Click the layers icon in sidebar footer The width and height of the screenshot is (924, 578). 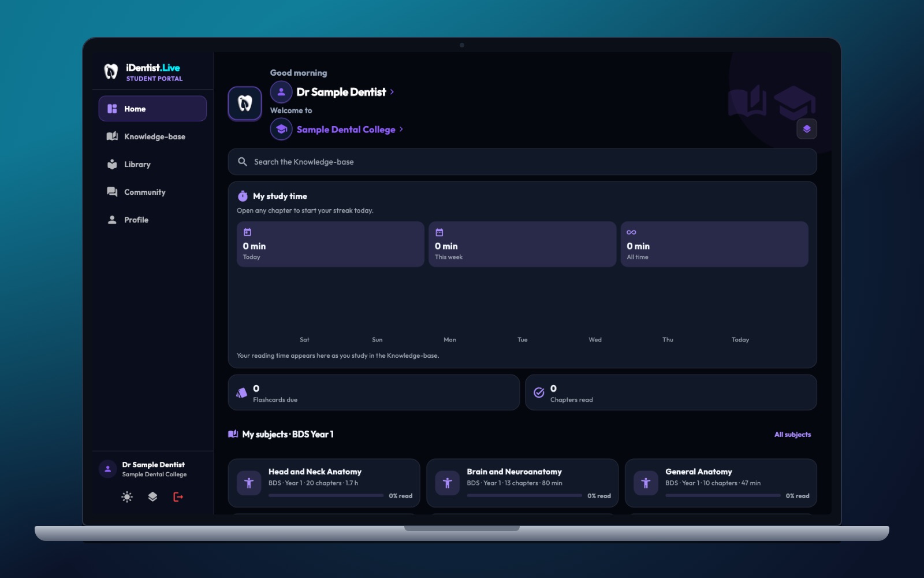point(152,497)
